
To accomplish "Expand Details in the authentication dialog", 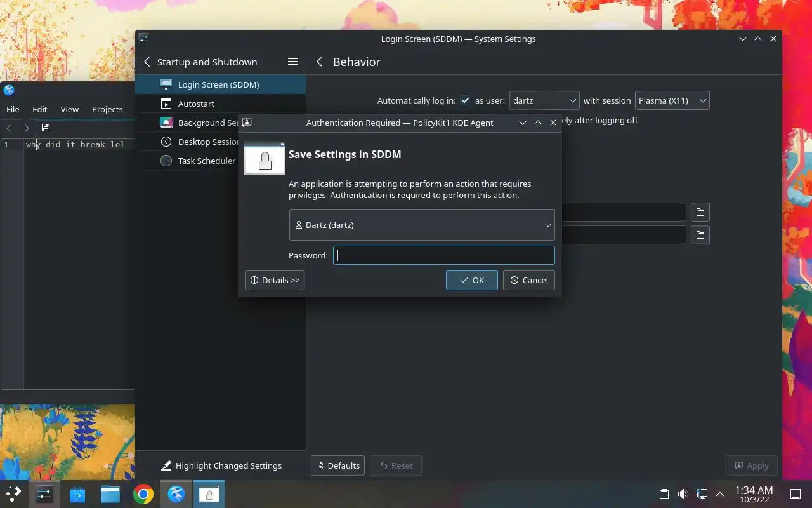I will coord(275,280).
